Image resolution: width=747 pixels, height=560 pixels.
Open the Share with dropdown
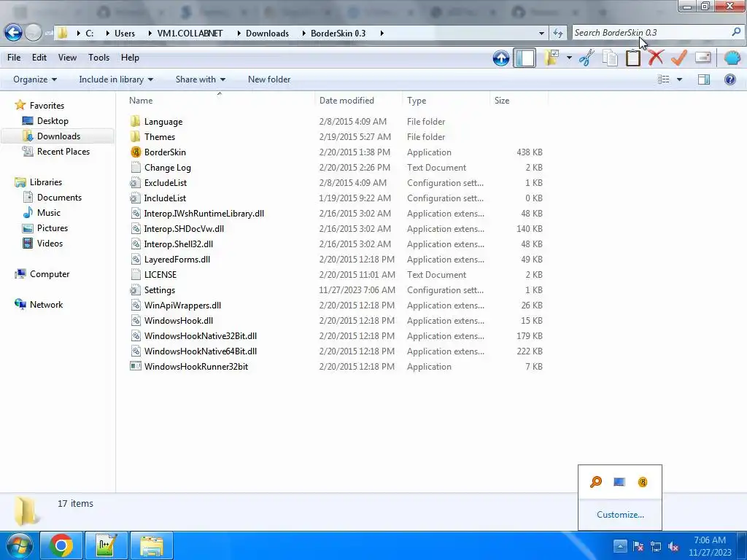click(x=200, y=79)
